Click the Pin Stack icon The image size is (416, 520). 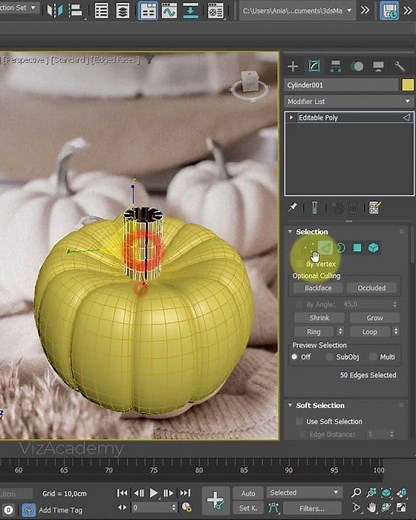pos(292,208)
